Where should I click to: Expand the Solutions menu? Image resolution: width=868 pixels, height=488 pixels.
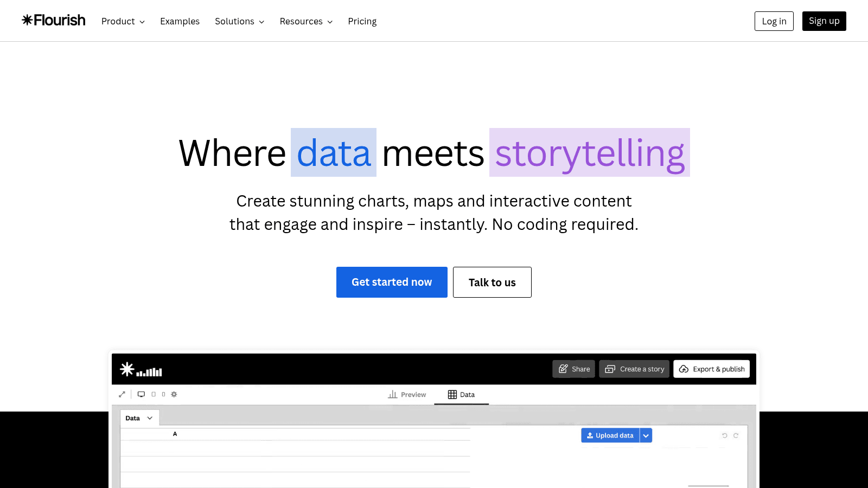point(240,21)
